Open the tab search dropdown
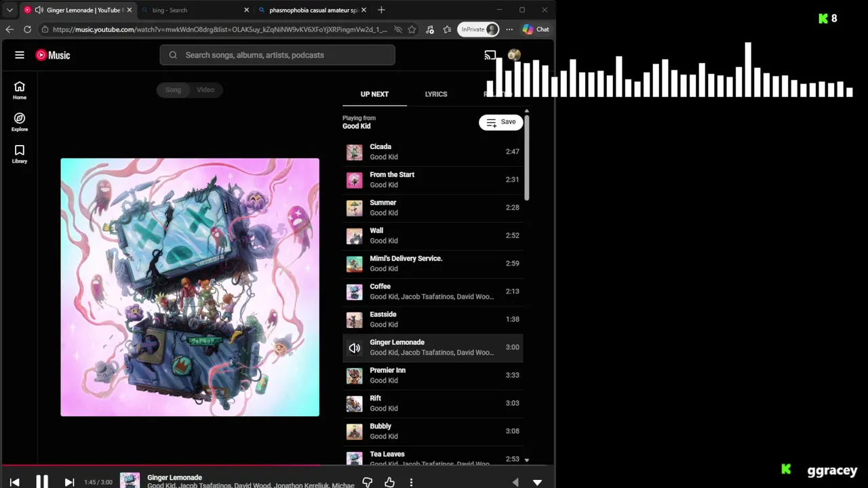The width and height of the screenshot is (868, 488). (x=9, y=10)
